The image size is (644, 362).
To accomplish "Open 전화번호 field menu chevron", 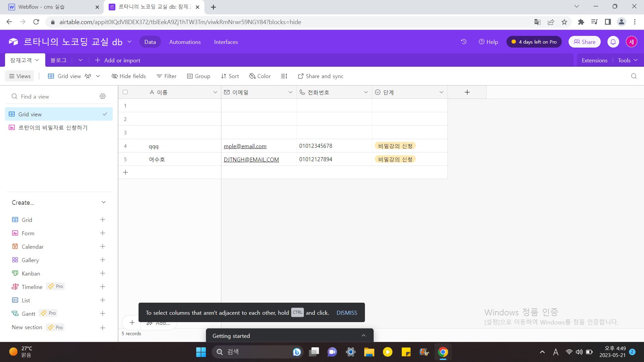I will click(x=366, y=92).
